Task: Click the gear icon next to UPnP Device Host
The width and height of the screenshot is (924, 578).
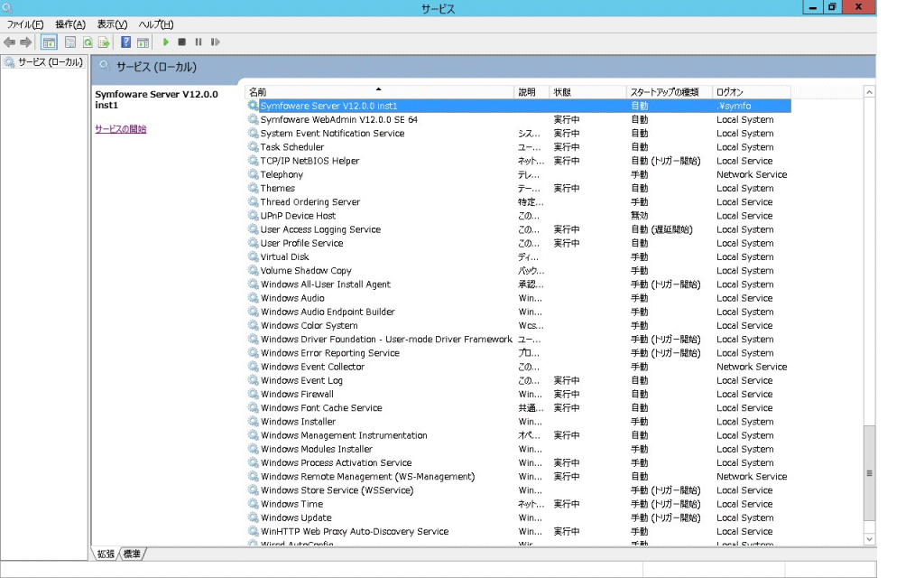Action: pyautogui.click(x=254, y=216)
